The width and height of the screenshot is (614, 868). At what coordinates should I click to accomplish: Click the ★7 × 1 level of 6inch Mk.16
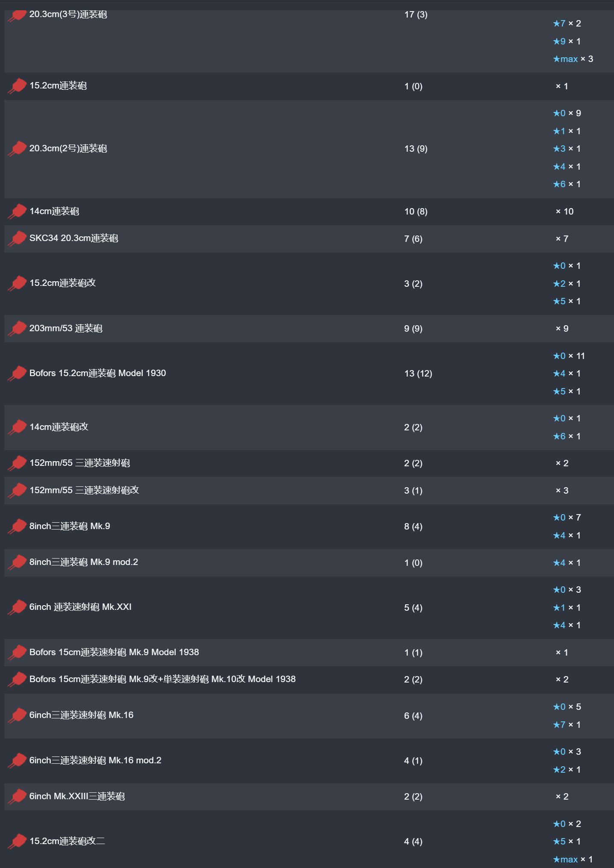(x=567, y=724)
